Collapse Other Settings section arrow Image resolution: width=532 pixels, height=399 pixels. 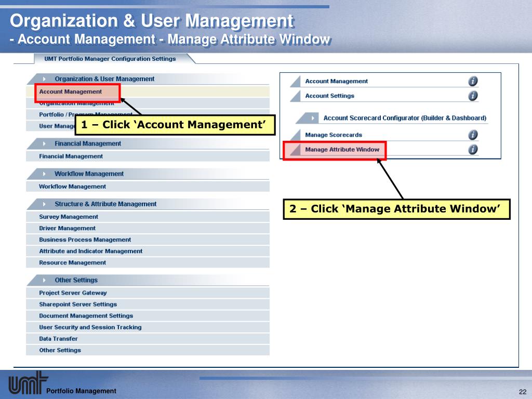[x=44, y=280]
